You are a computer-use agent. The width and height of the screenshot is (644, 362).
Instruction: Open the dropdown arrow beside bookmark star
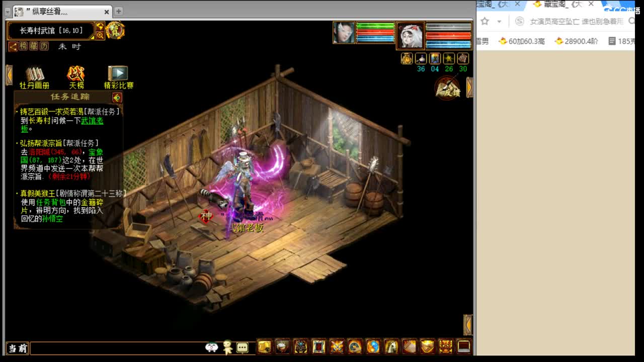tap(499, 22)
